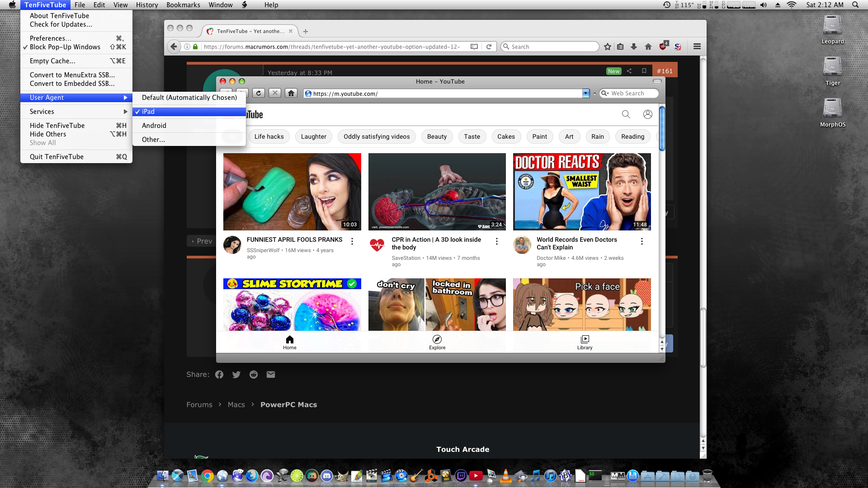Share forum post on Reddit icon
The height and width of the screenshot is (488, 868).
coord(254,375)
